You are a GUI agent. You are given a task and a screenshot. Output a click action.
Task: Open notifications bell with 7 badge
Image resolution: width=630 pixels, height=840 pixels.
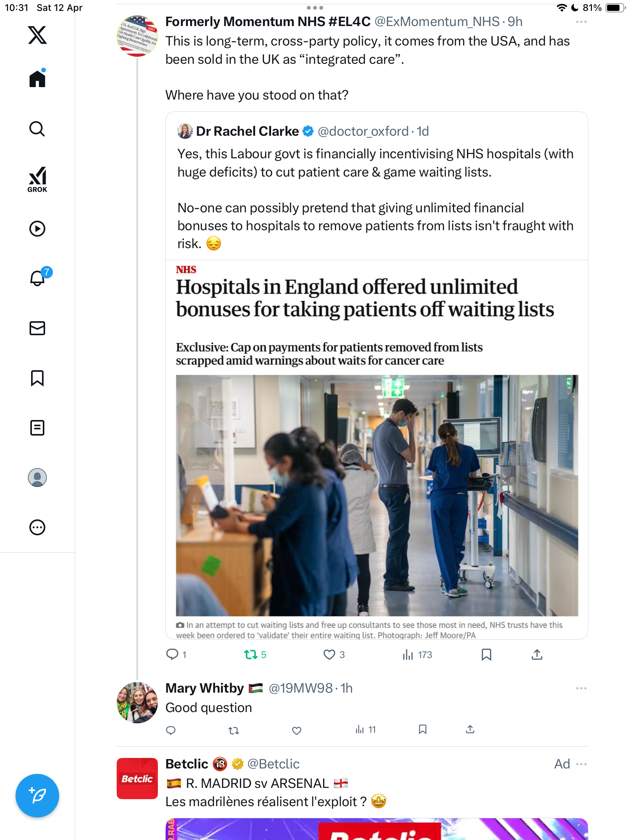point(39,277)
